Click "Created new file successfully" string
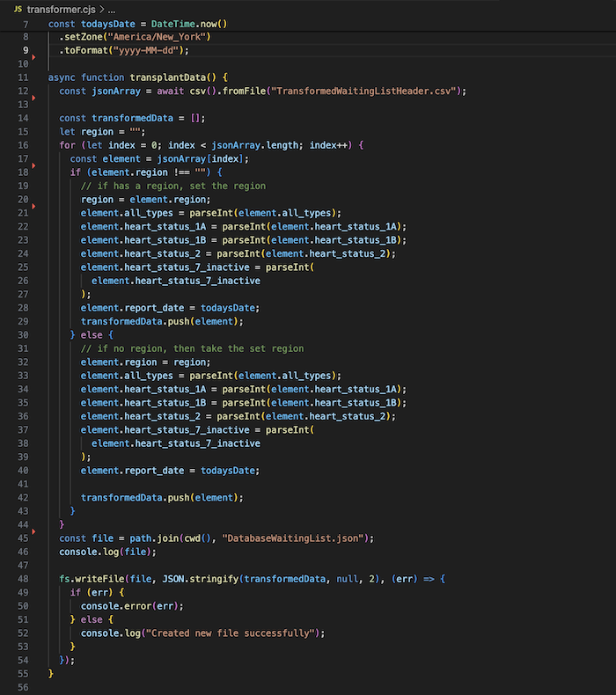This screenshot has width=616, height=695. pos(231,633)
